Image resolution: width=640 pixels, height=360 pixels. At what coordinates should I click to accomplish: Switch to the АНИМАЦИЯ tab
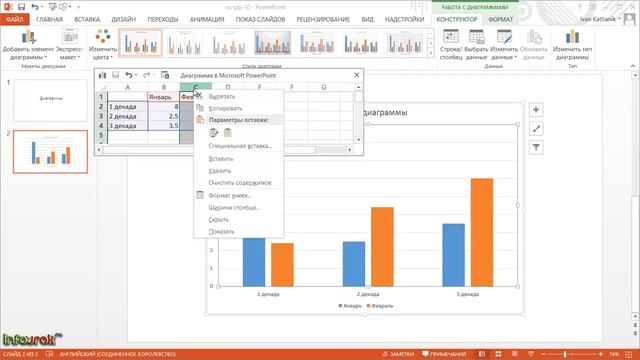click(x=207, y=19)
